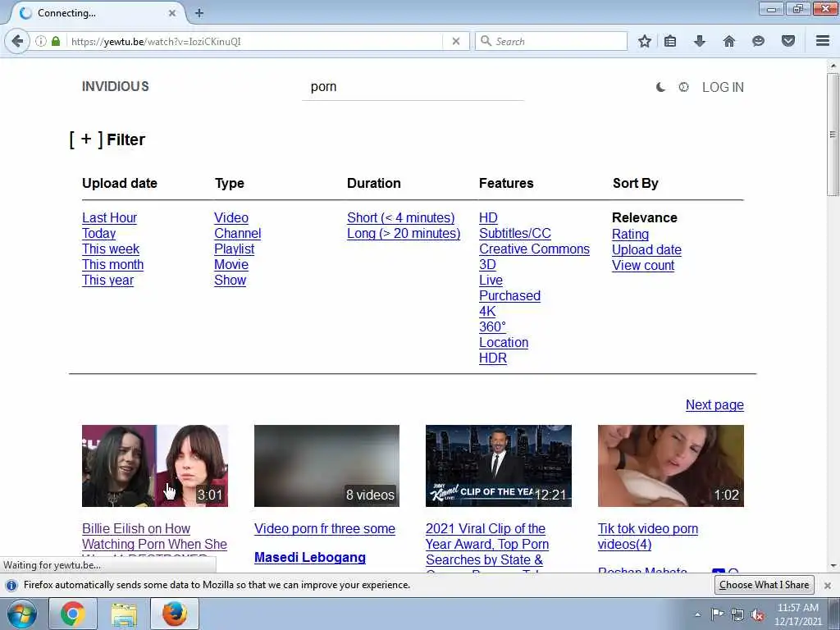Image resolution: width=840 pixels, height=630 pixels.
Task: Choose Short (< 4 minutes) duration
Action: [400, 218]
